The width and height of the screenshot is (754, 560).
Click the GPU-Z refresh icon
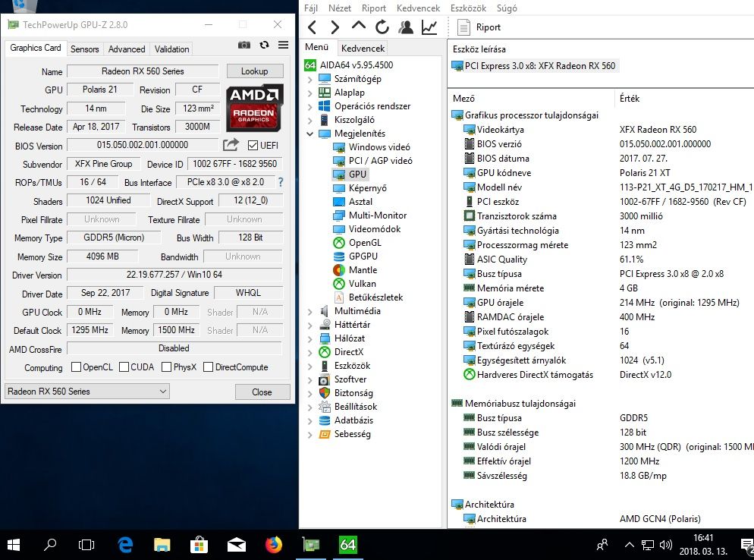pyautogui.click(x=264, y=45)
